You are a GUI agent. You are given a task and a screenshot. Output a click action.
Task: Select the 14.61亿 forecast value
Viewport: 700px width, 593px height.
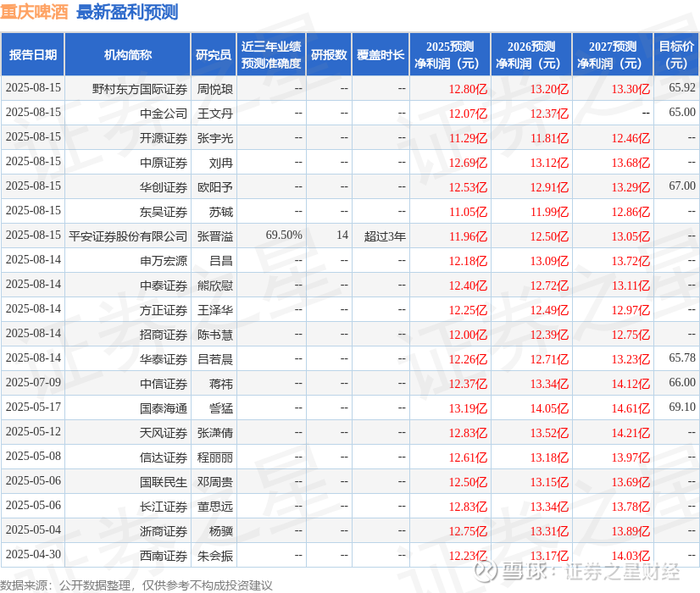(x=631, y=408)
